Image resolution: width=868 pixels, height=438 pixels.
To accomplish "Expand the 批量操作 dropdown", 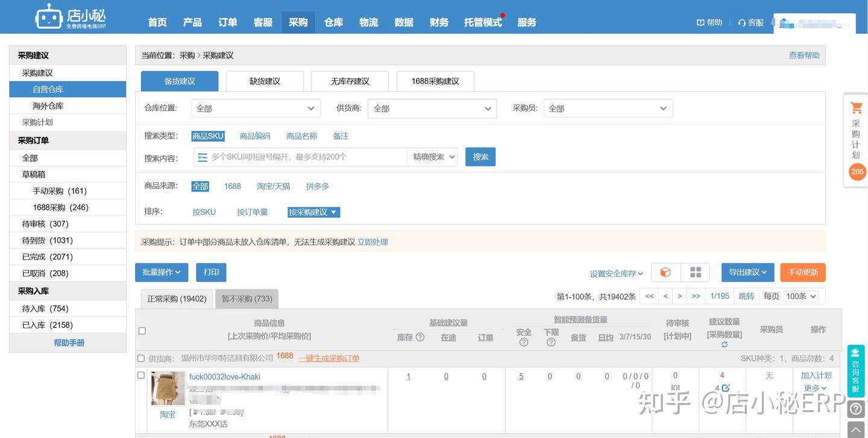I will [161, 272].
